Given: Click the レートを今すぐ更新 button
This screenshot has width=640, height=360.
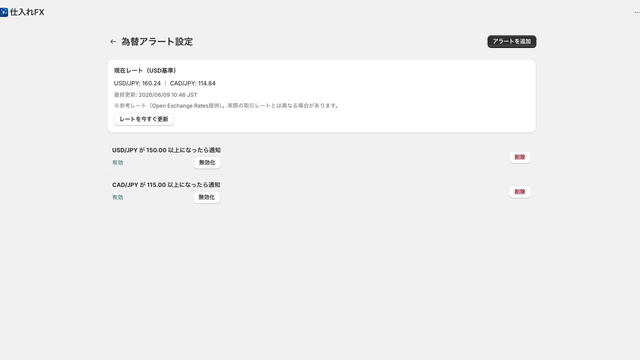Looking at the screenshot, I should (x=144, y=119).
